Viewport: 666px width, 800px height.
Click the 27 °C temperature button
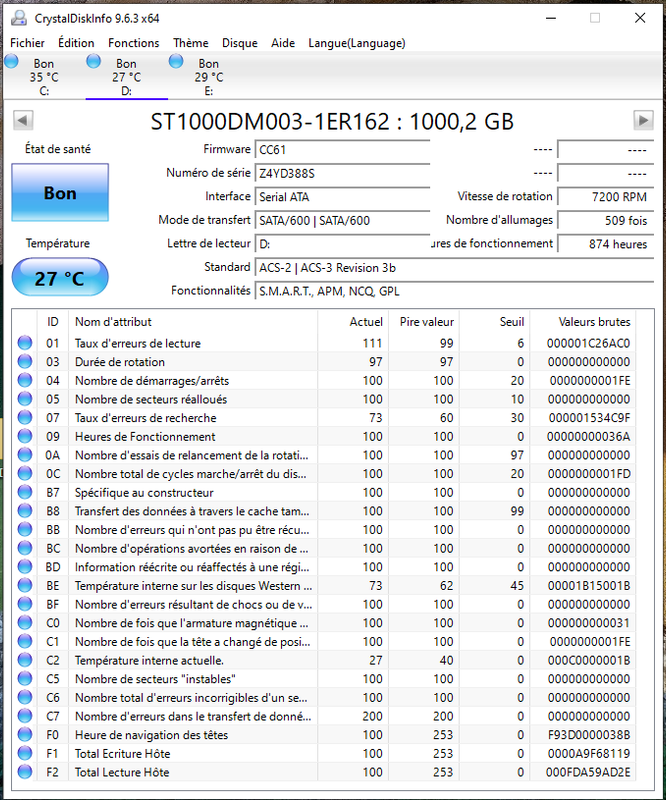coord(60,278)
